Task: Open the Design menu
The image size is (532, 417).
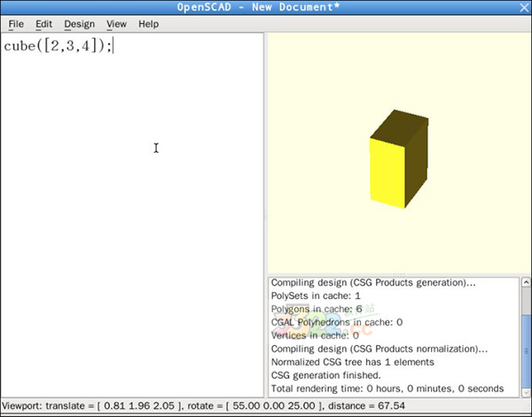Action: click(79, 24)
